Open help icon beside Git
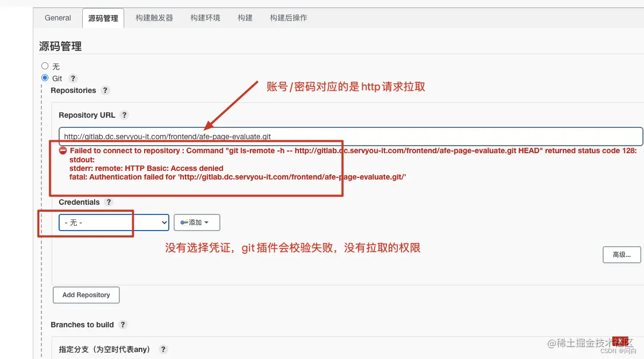Screen dimensions: 644x359 point(73,78)
